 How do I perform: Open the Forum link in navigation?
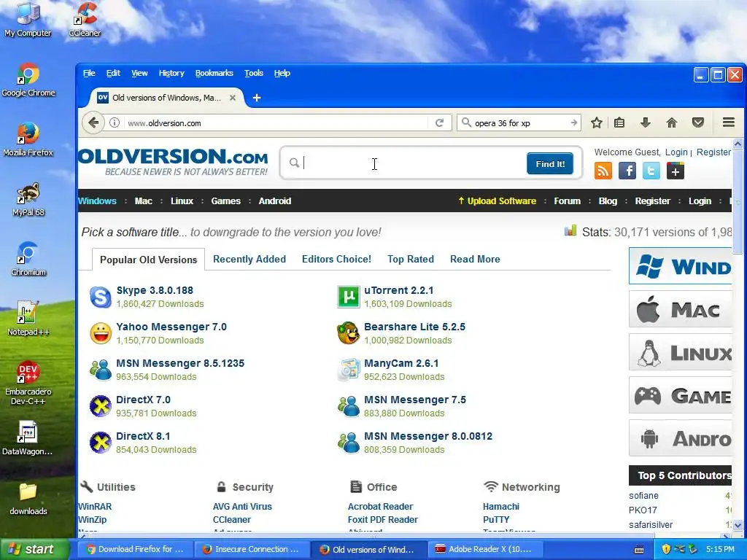(x=567, y=201)
